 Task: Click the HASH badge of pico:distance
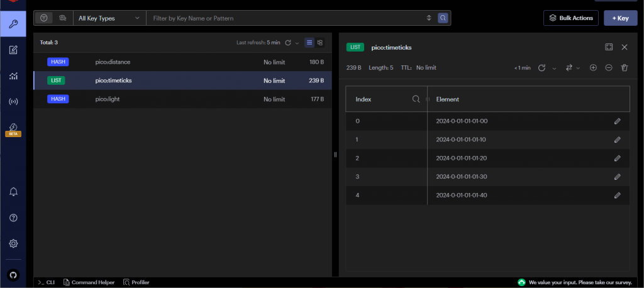(58, 62)
